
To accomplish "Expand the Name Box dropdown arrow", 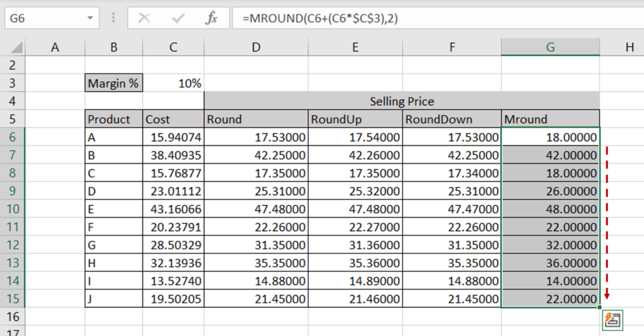I will tap(90, 18).
